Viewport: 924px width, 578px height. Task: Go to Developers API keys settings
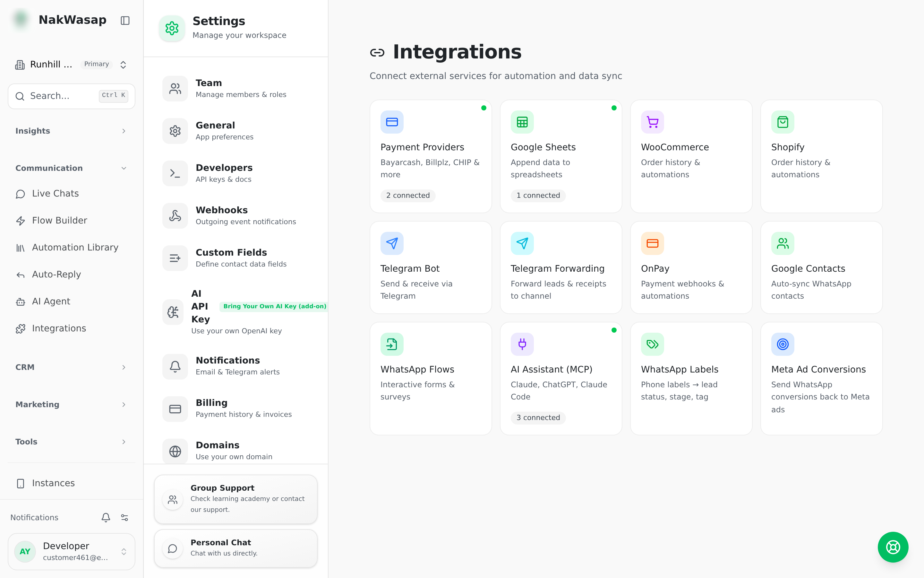236,173
